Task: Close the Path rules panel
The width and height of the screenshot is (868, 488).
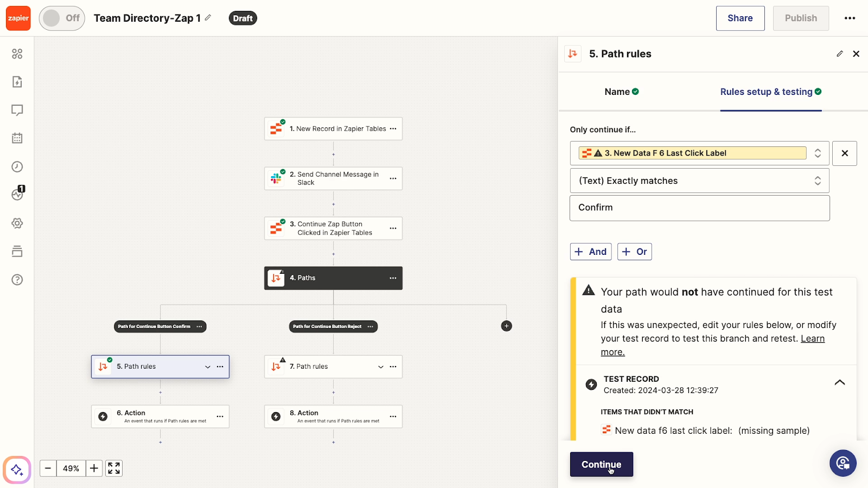Action: point(856,54)
